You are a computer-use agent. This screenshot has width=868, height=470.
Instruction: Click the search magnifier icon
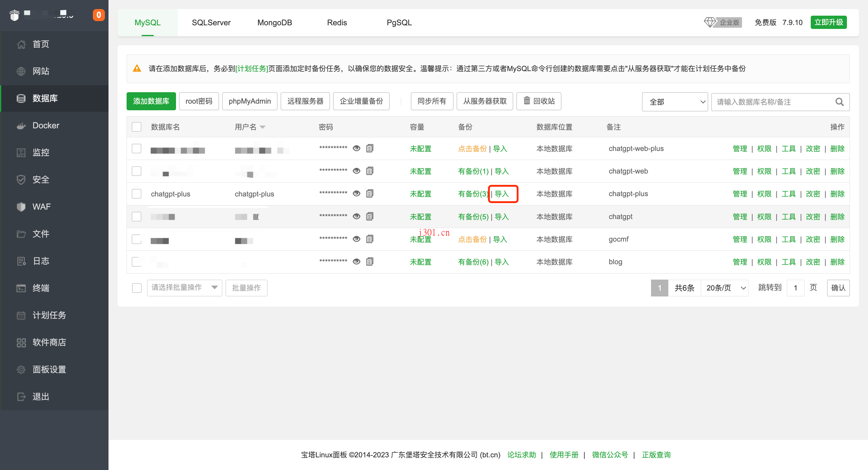[x=839, y=102]
